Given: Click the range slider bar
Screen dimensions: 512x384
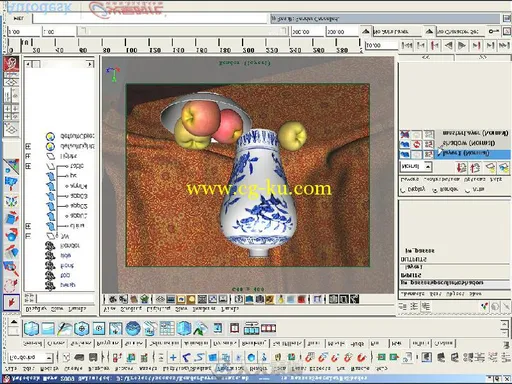Looking at the screenshot, I should [x=182, y=31].
